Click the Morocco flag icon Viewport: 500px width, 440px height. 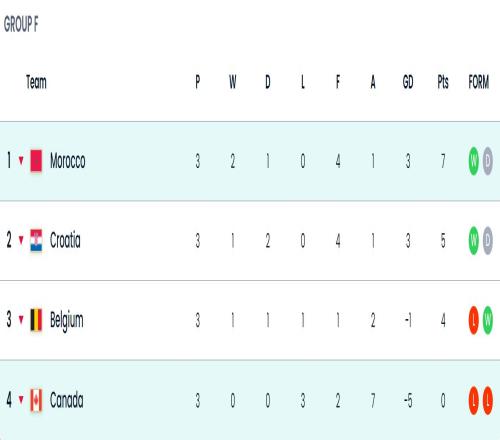pos(36,161)
